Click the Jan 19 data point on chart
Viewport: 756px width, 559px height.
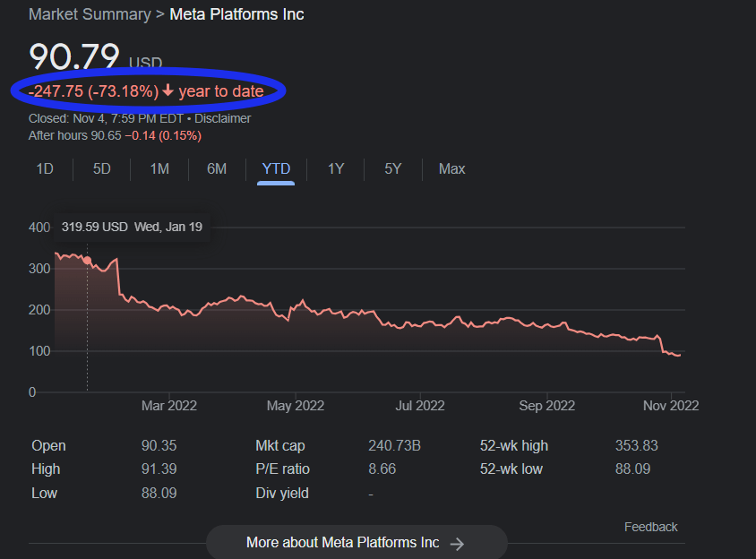click(x=87, y=261)
